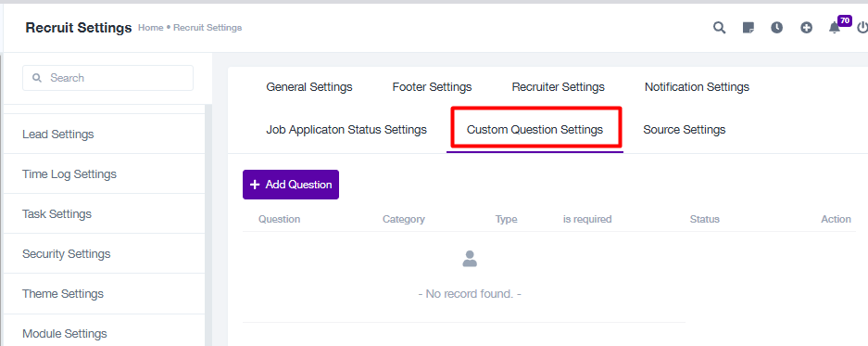868x346 pixels.
Task: Click the power logout icon
Action: pyautogui.click(x=862, y=28)
